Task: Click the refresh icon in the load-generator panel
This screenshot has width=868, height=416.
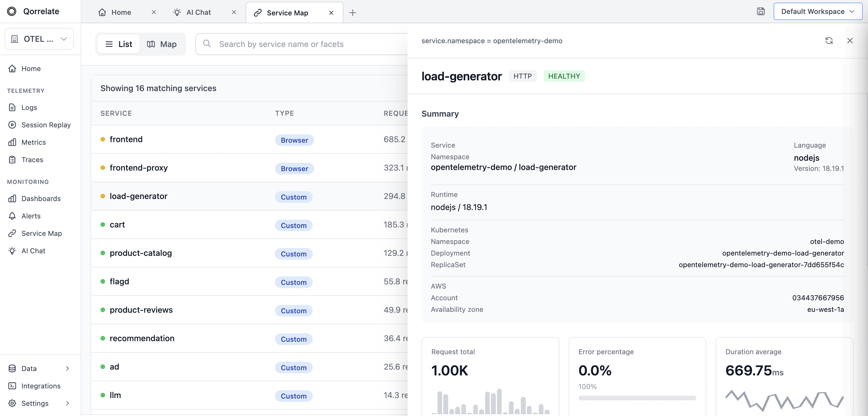Action: click(829, 41)
